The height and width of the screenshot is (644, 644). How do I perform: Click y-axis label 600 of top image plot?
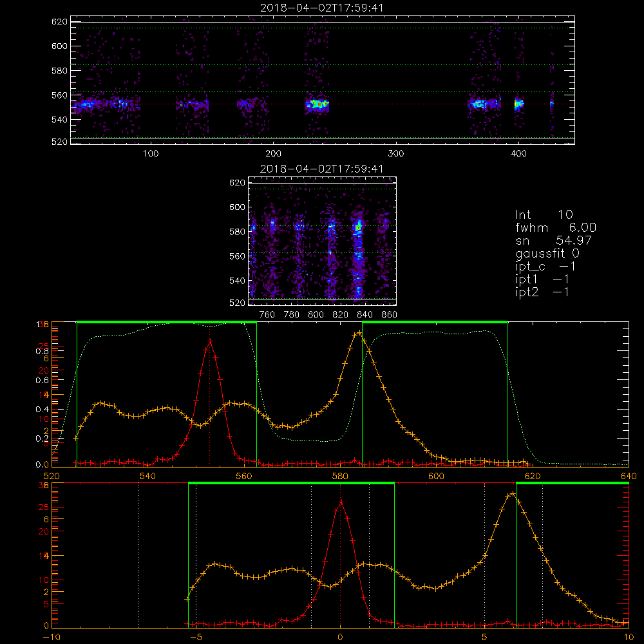(59, 46)
